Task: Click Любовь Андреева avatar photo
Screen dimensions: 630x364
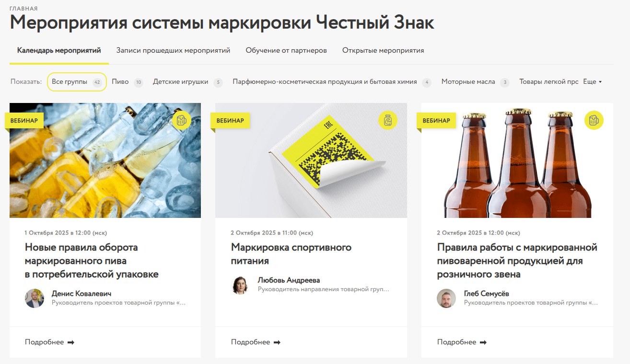Action: [241, 285]
